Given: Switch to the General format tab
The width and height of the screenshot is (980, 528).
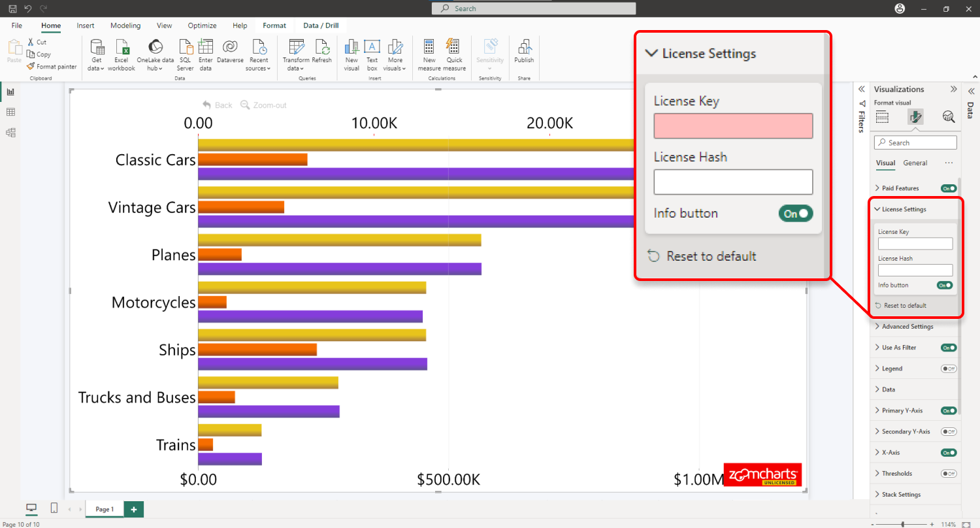Looking at the screenshot, I should tap(915, 163).
